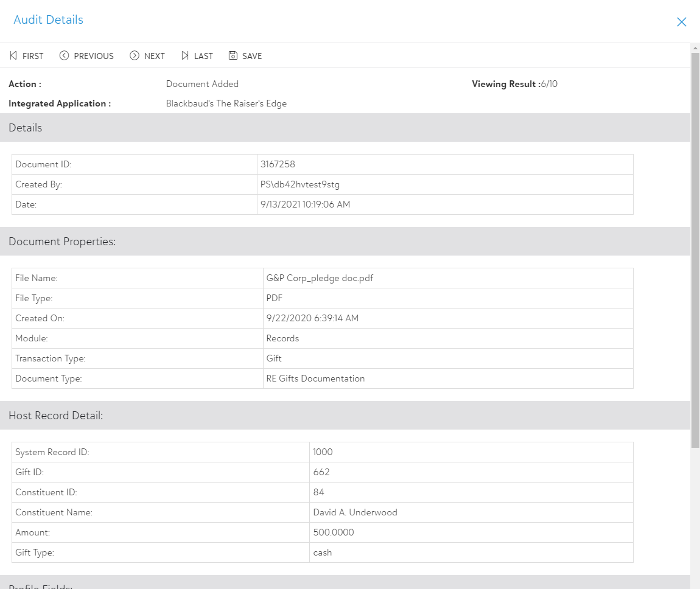The width and height of the screenshot is (700, 589).
Task: Click Document ID value 3167258
Action: point(278,164)
